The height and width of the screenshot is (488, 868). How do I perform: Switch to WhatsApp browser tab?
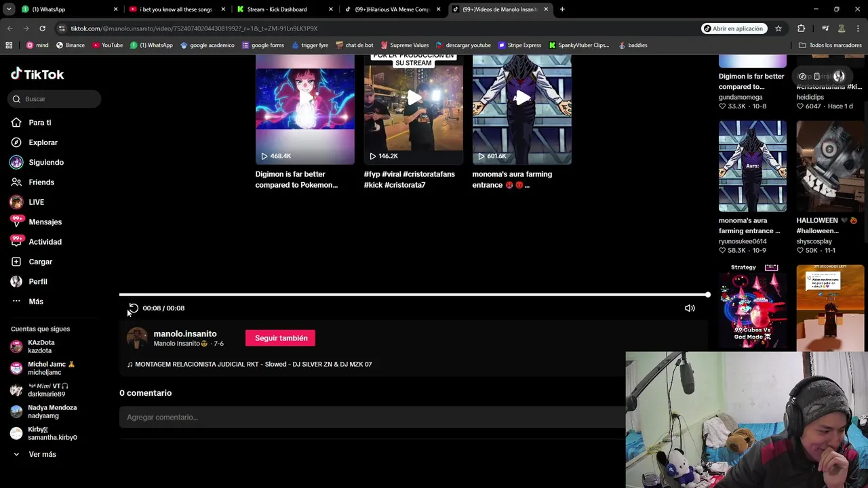point(68,9)
